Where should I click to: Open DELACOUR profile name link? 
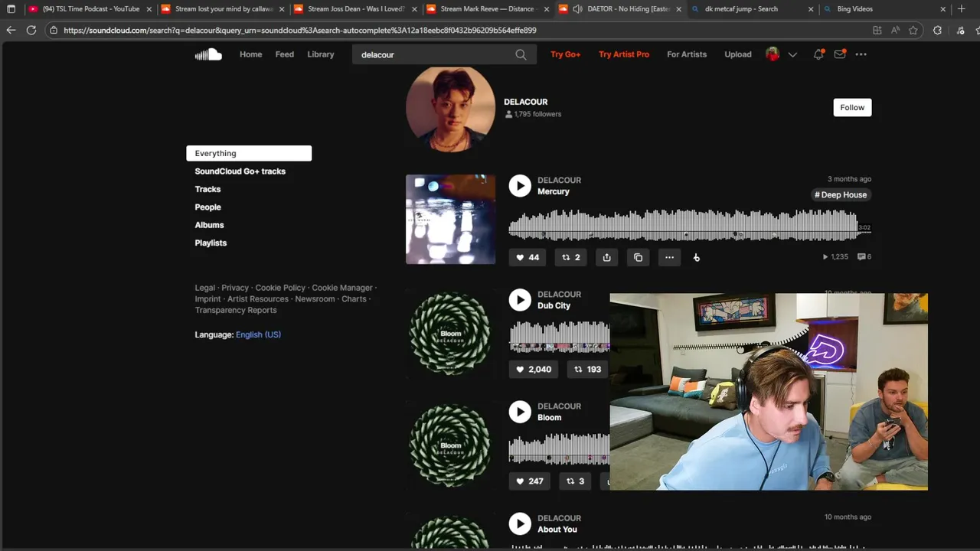click(525, 102)
